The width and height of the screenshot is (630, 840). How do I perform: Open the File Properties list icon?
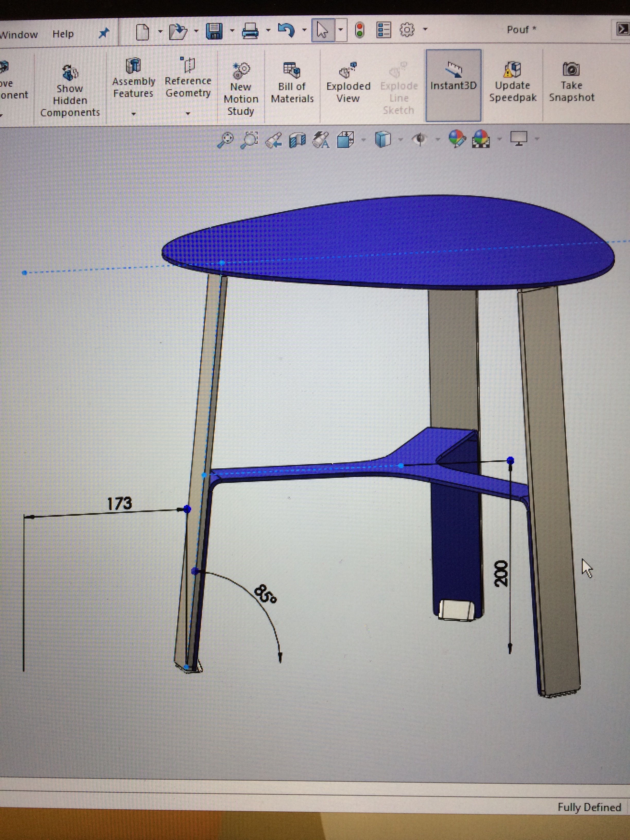click(383, 30)
